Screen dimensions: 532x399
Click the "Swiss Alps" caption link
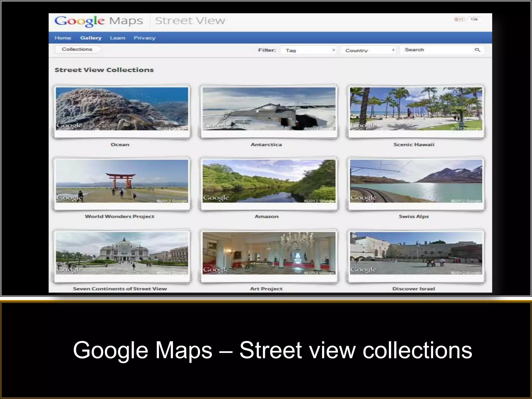click(414, 217)
